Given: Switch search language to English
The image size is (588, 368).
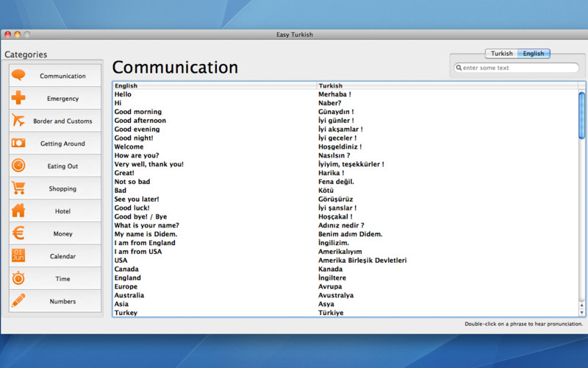Looking at the screenshot, I should click(534, 54).
